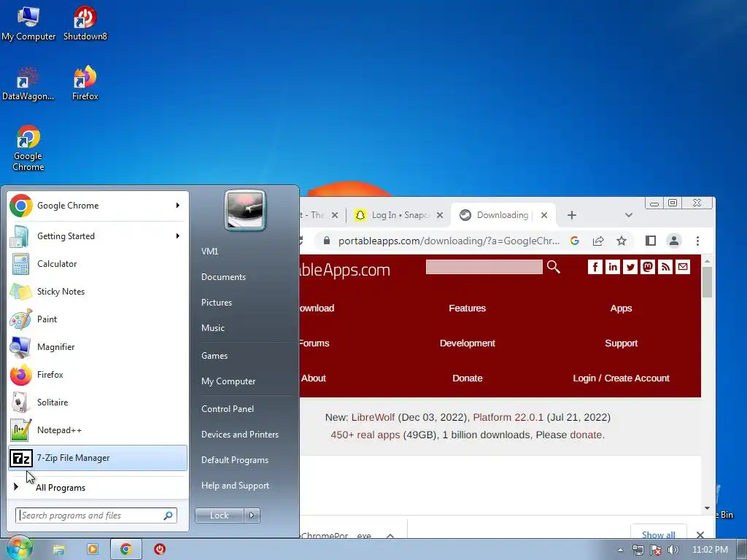
Task: Open the shutdown options arrow beside Lock
Action: coord(252,516)
